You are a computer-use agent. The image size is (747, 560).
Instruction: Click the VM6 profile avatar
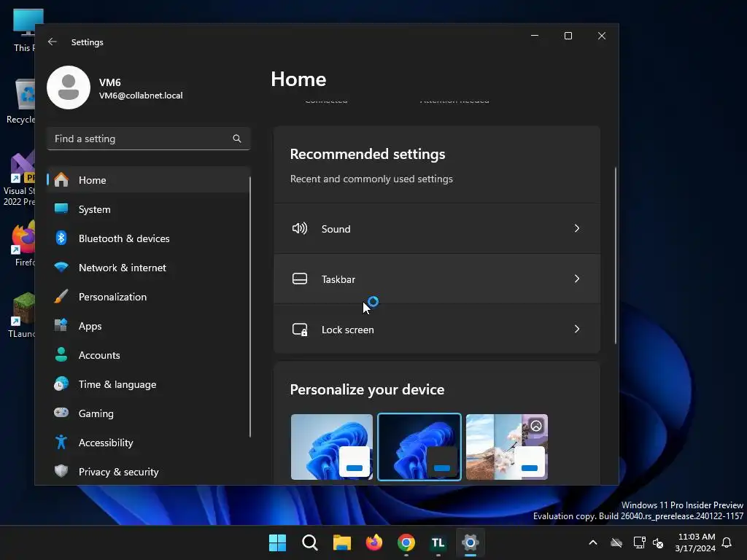click(x=69, y=87)
